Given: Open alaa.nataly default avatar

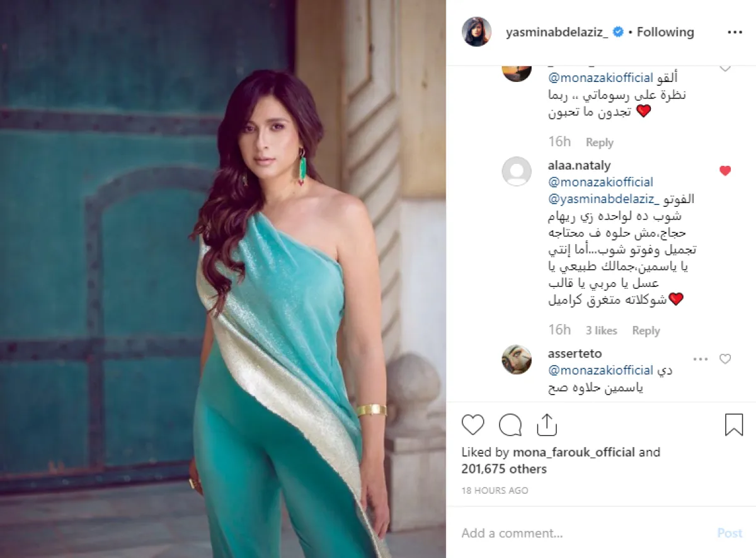Looking at the screenshot, I should (517, 171).
